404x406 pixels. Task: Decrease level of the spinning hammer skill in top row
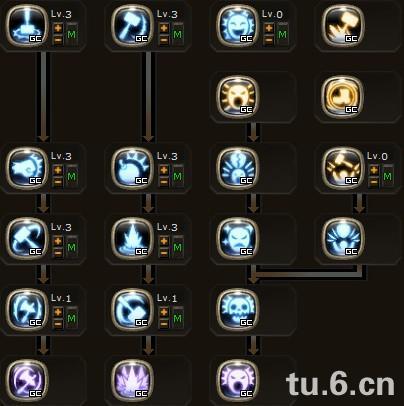pos(164,40)
